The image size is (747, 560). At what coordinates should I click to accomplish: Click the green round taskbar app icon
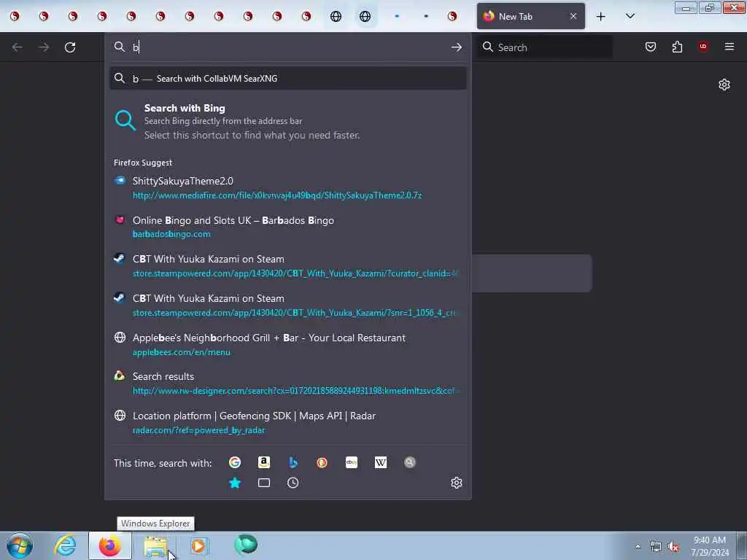(246, 545)
